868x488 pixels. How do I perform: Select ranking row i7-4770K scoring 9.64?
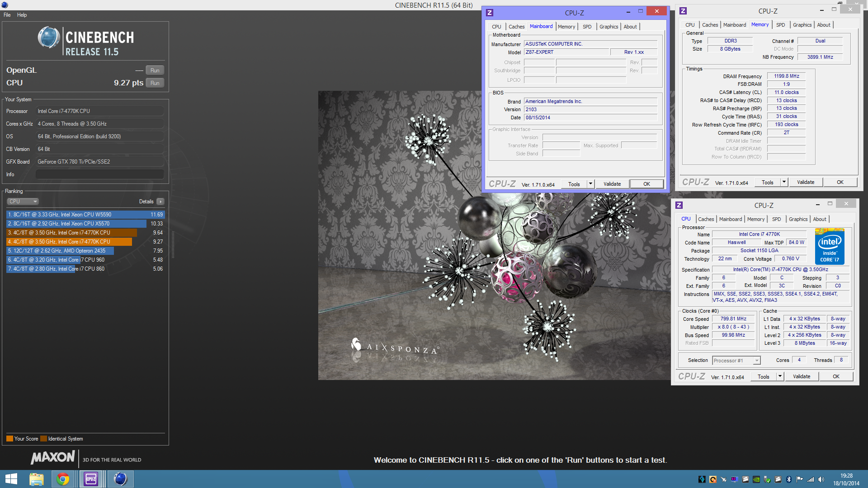[x=85, y=233]
